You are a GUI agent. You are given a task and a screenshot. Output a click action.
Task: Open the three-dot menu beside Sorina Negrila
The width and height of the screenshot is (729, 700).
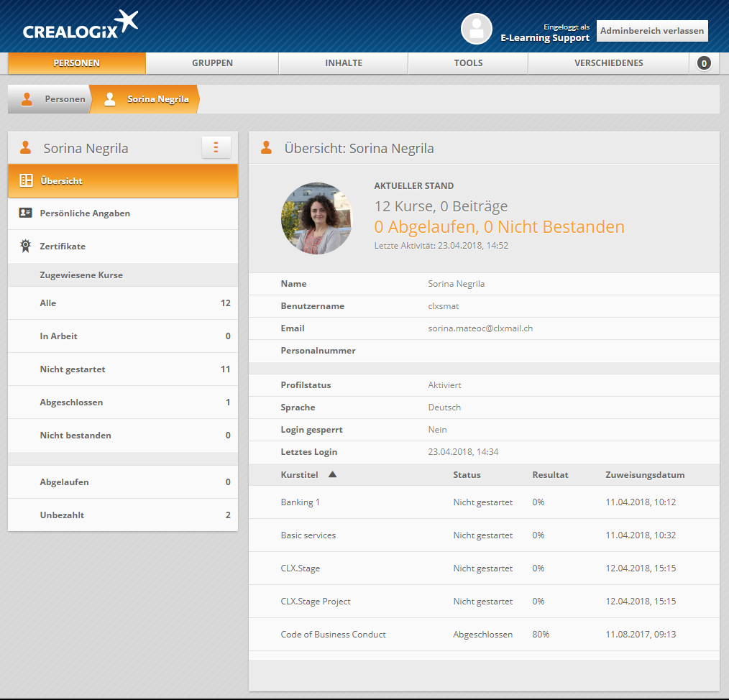click(216, 147)
